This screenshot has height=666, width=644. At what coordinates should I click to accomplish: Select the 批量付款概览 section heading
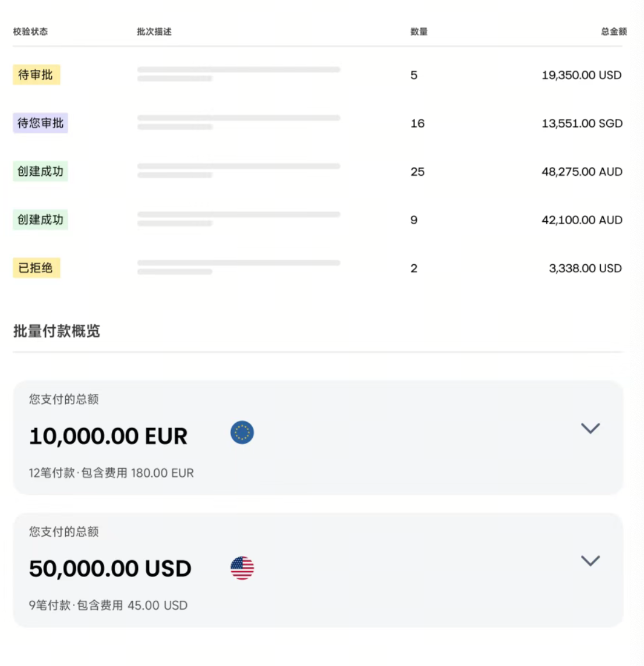[56, 331]
